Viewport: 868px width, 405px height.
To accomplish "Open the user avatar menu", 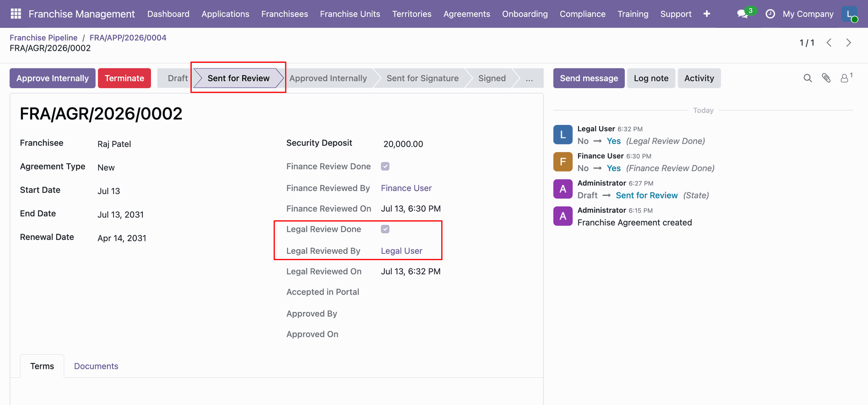I will [849, 14].
